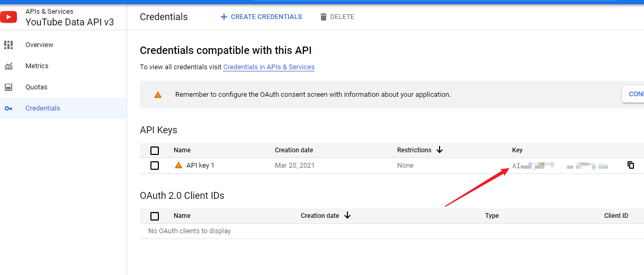Go to the Quotas section
The height and width of the screenshot is (275, 644).
(37, 87)
